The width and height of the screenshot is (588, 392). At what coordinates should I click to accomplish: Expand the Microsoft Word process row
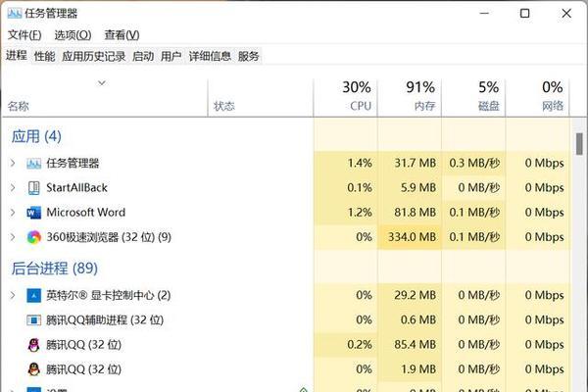pos(13,212)
